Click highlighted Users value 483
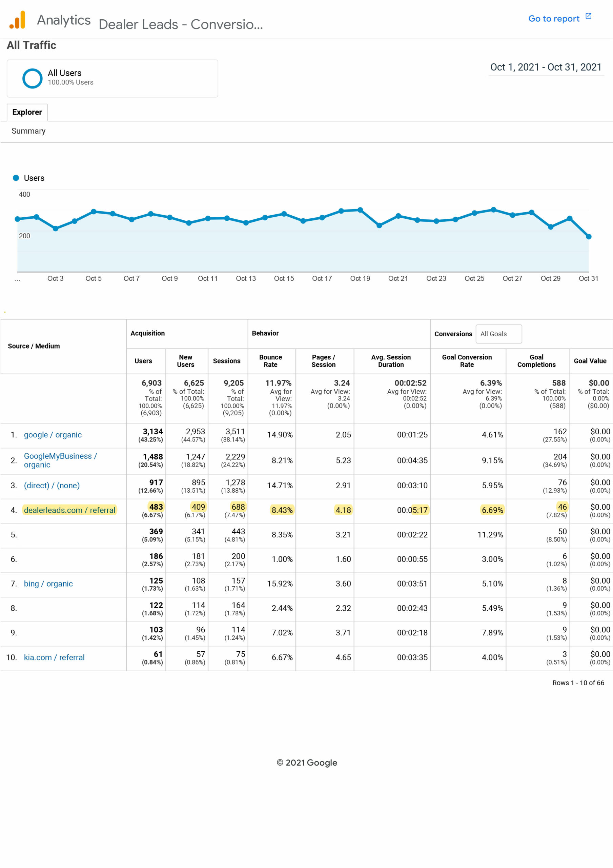 156,507
